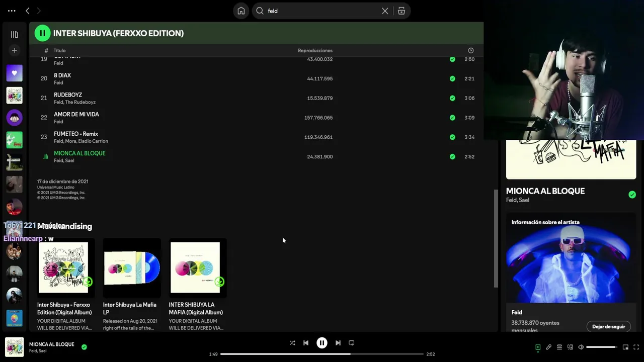Click the duration 3:34 cell
This screenshot has height=362, width=644.
click(x=469, y=137)
